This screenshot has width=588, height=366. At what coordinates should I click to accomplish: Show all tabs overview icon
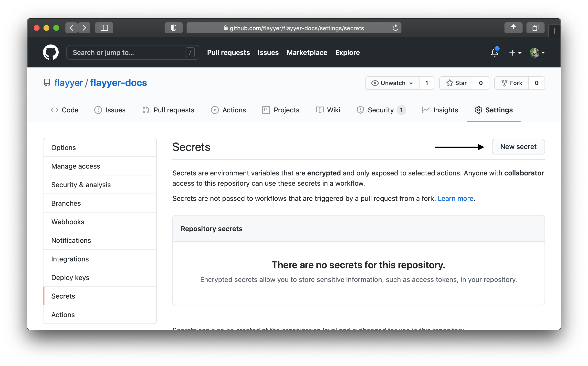pos(535,28)
